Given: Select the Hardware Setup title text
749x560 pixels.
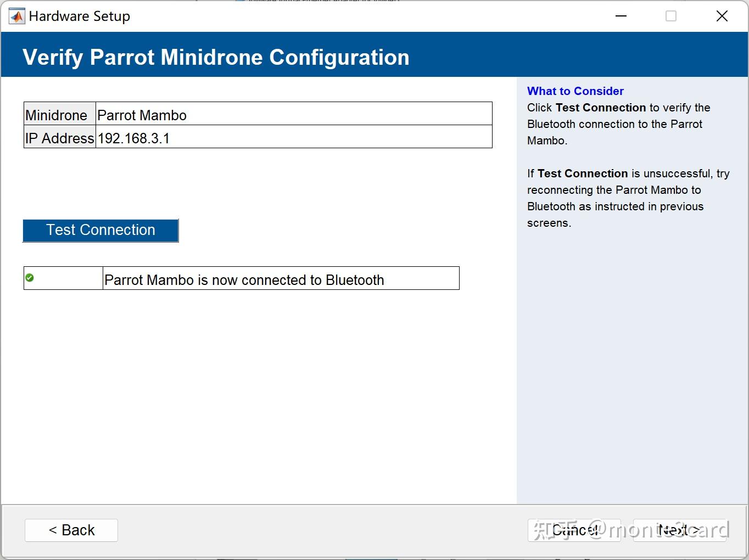Looking at the screenshot, I should [80, 16].
